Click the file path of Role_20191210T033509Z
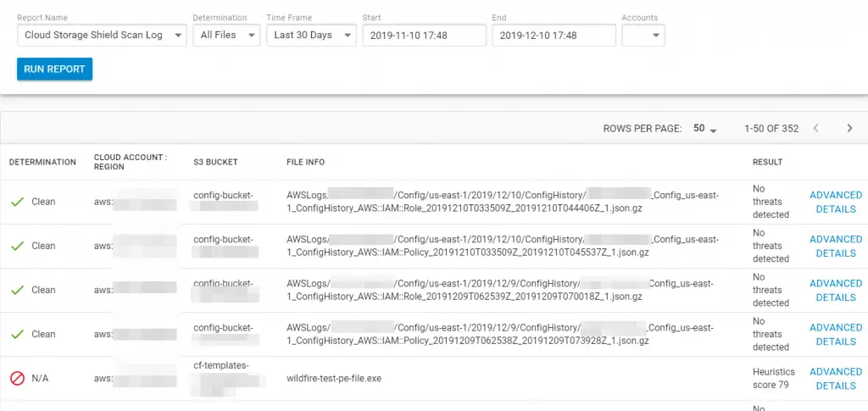The width and height of the screenshot is (868, 411). 503,202
